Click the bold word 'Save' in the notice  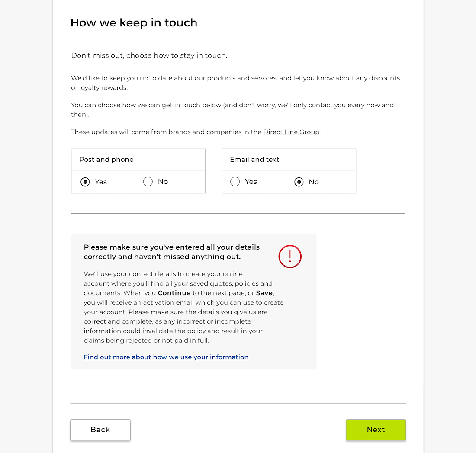[x=264, y=293]
